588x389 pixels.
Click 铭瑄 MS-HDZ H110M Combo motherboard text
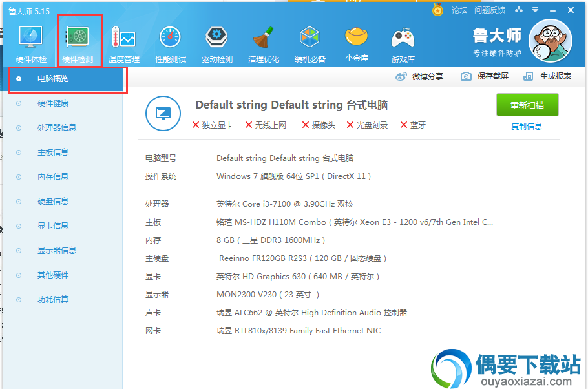click(x=355, y=222)
